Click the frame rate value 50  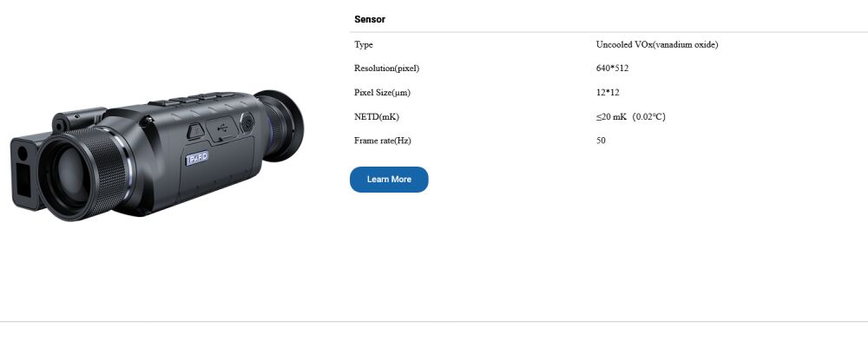(x=601, y=141)
